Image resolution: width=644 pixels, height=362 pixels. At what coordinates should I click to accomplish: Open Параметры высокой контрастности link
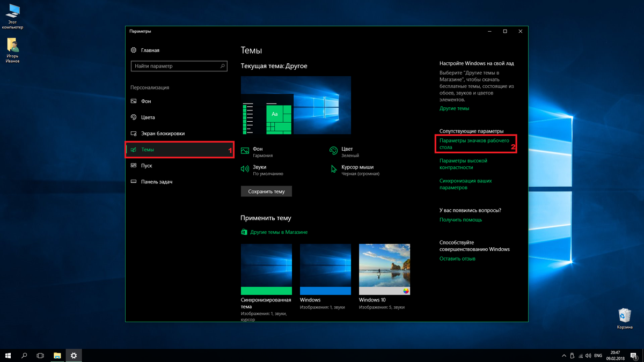[463, 164]
